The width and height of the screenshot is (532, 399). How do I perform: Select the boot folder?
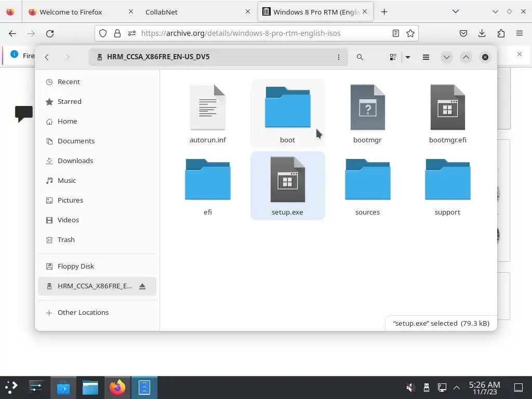(287, 108)
